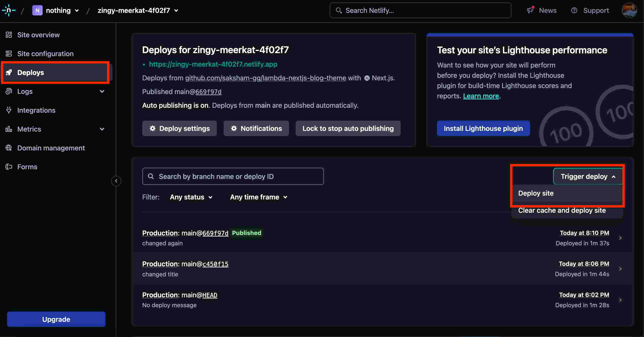Viewport: 644px width, 337px height.
Task: Open chevron for the 6:02 PM deploy
Action: [620, 300]
